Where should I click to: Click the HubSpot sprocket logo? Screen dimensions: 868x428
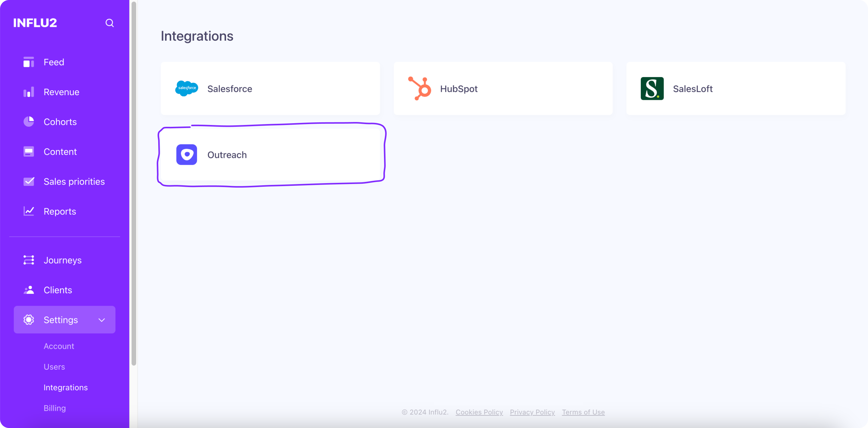pyautogui.click(x=419, y=89)
